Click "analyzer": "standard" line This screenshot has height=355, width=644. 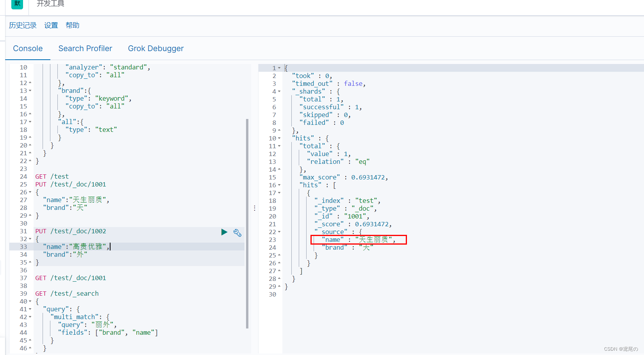pos(108,67)
